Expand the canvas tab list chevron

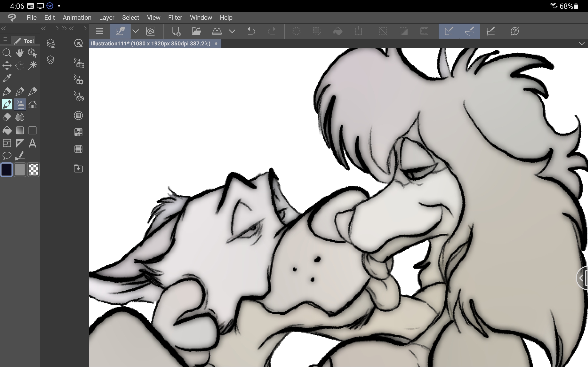tap(581, 43)
